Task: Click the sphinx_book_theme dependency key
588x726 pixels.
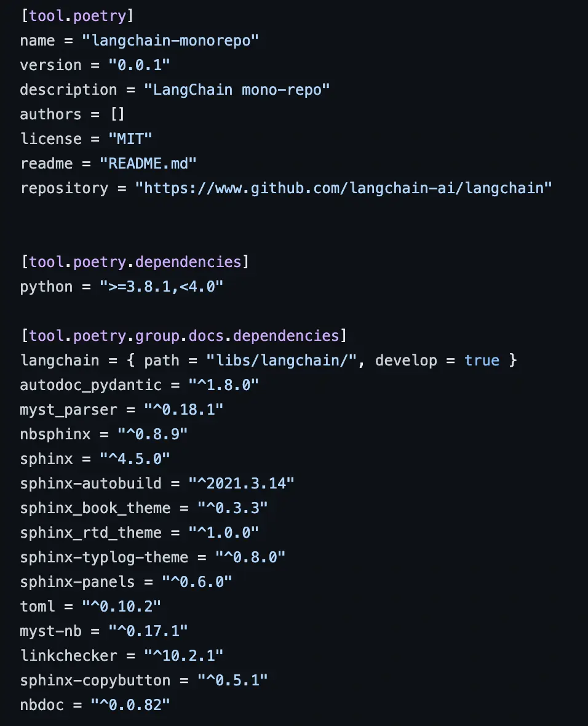Action: [x=95, y=508]
